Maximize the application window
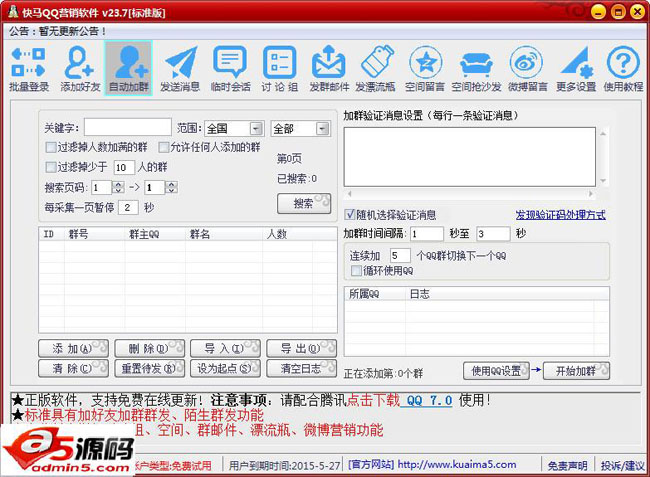650x477 pixels. point(618,12)
